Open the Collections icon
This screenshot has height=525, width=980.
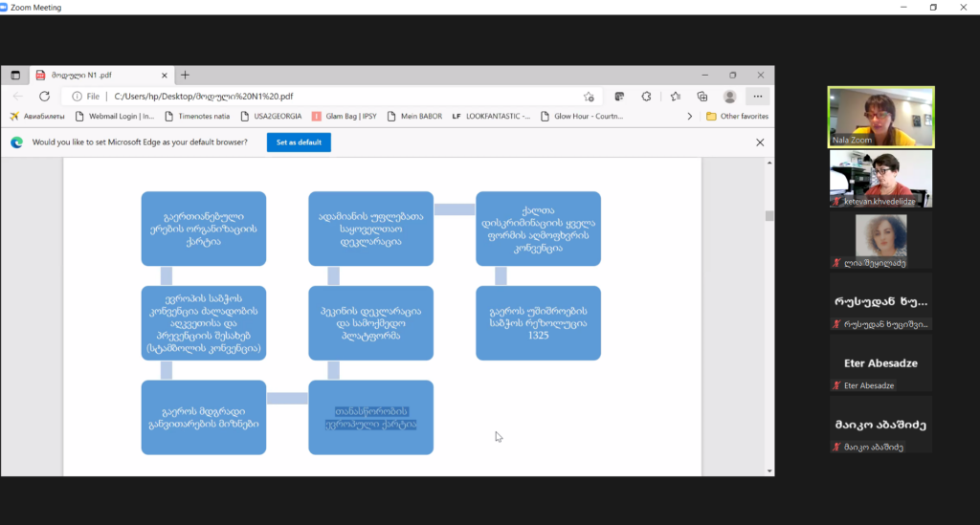coord(702,97)
